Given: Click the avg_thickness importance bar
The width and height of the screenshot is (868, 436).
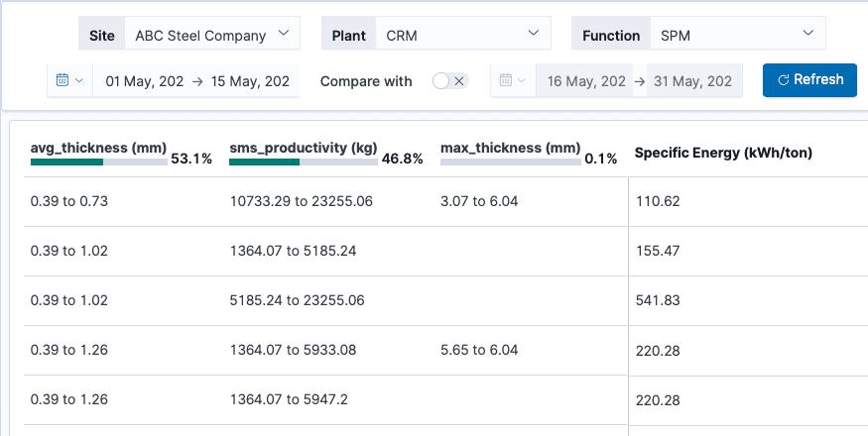Looking at the screenshot, I should 99,163.
